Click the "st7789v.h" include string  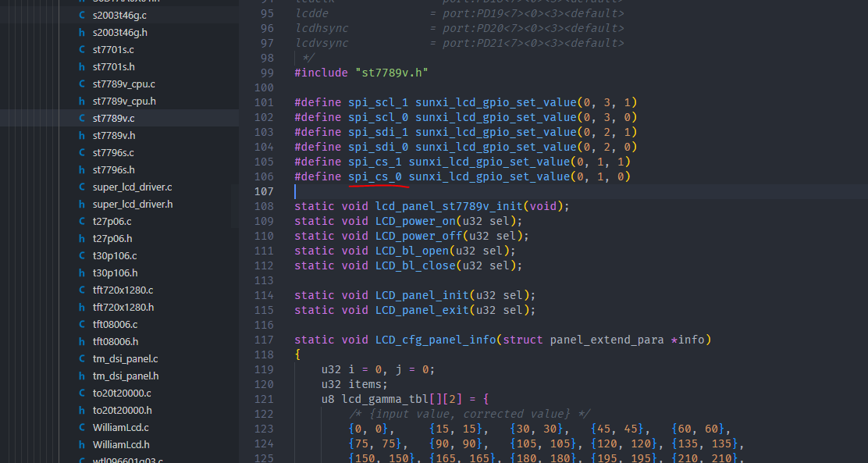coord(391,73)
